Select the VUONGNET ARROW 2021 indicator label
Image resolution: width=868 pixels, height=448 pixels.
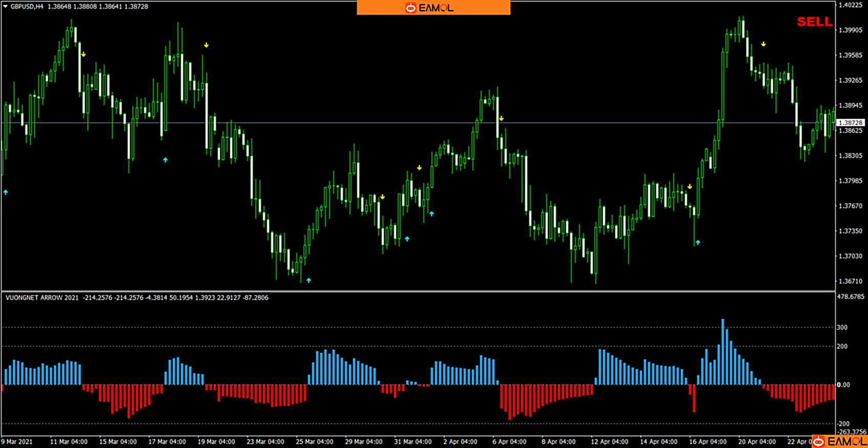(42, 297)
